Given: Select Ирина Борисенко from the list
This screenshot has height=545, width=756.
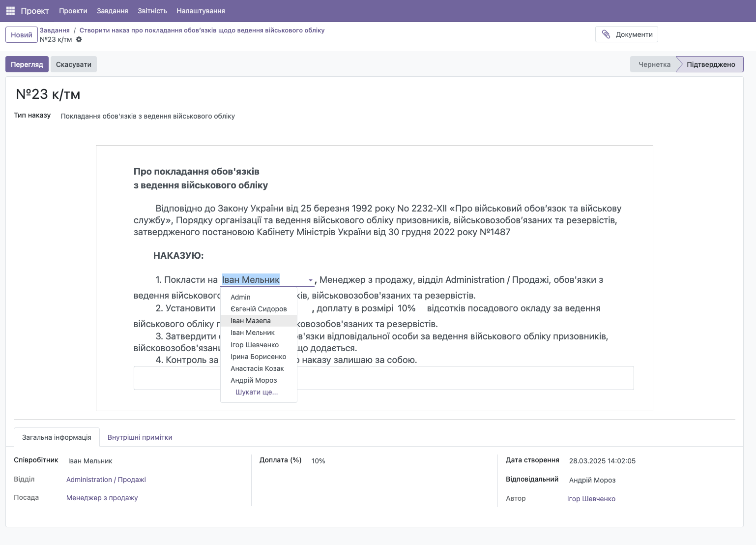Looking at the screenshot, I should pyautogui.click(x=259, y=357).
